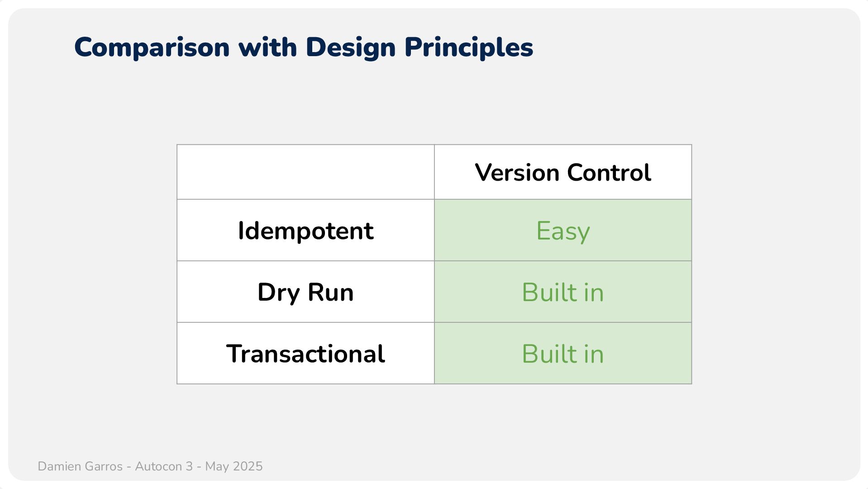868x489 pixels.
Task: Click Autocon 3 in the footer
Action: pos(164,466)
